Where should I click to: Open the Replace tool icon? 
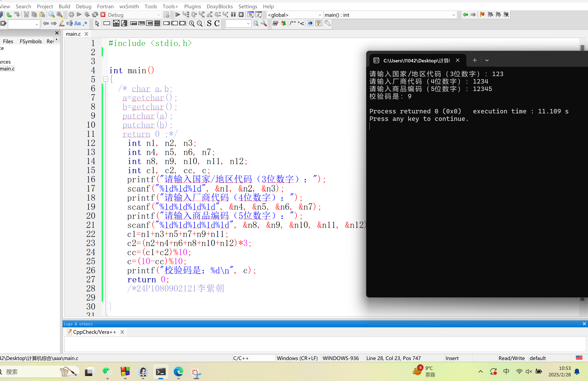pyautogui.click(x=60, y=15)
